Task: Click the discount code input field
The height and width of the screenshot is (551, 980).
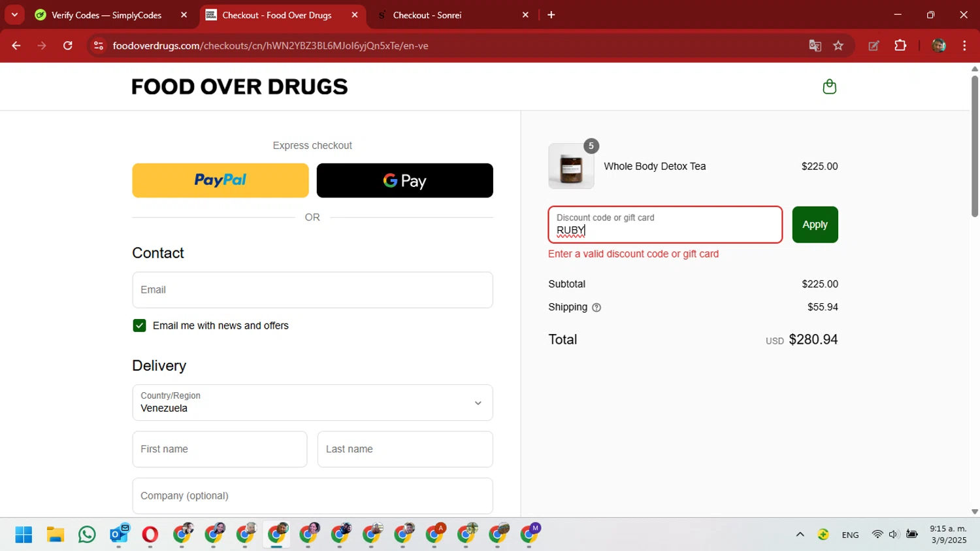Action: [665, 225]
